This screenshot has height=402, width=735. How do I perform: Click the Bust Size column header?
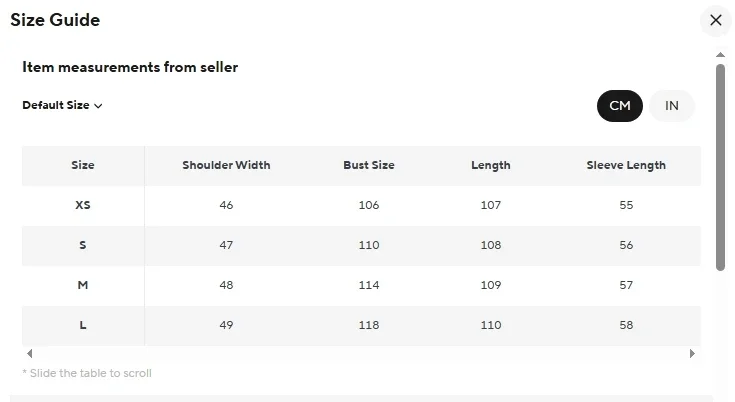click(369, 165)
